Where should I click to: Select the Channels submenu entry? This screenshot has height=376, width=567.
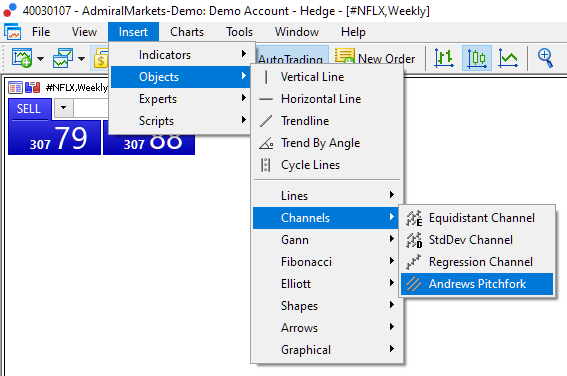327,218
